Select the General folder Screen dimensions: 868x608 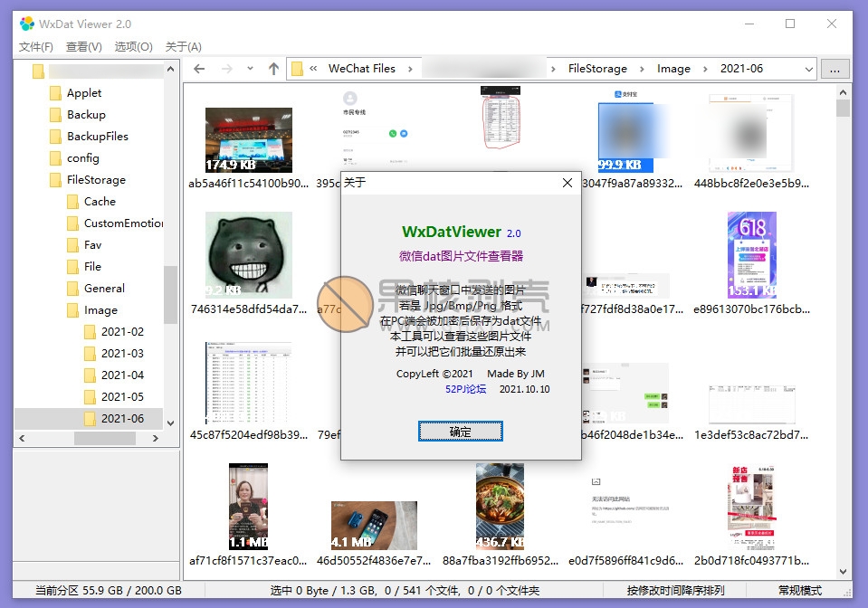[104, 289]
